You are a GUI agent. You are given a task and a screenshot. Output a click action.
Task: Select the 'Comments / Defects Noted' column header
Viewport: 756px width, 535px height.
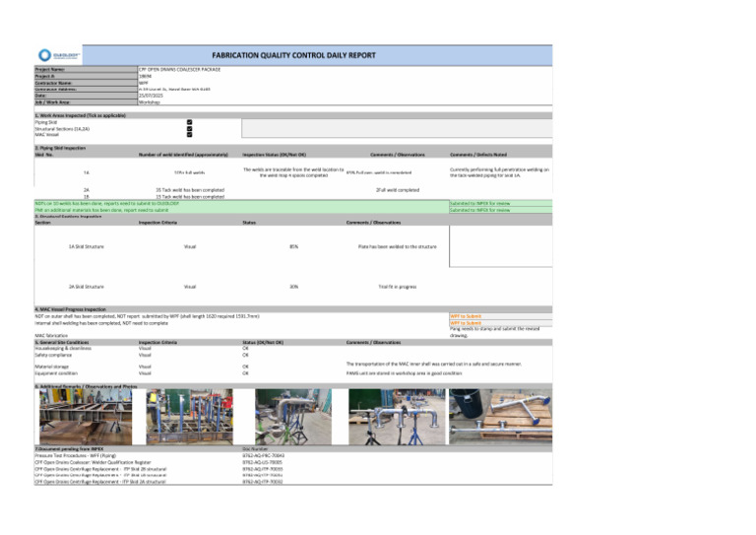coord(478,155)
